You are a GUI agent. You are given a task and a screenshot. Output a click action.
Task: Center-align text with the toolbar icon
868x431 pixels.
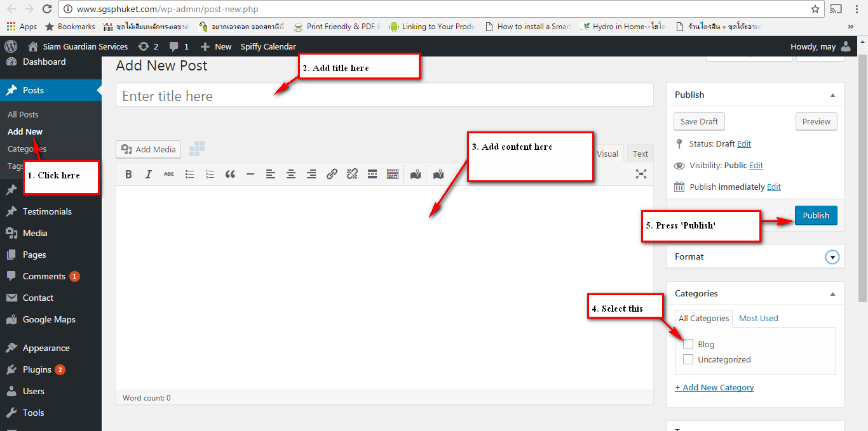pyautogui.click(x=291, y=174)
